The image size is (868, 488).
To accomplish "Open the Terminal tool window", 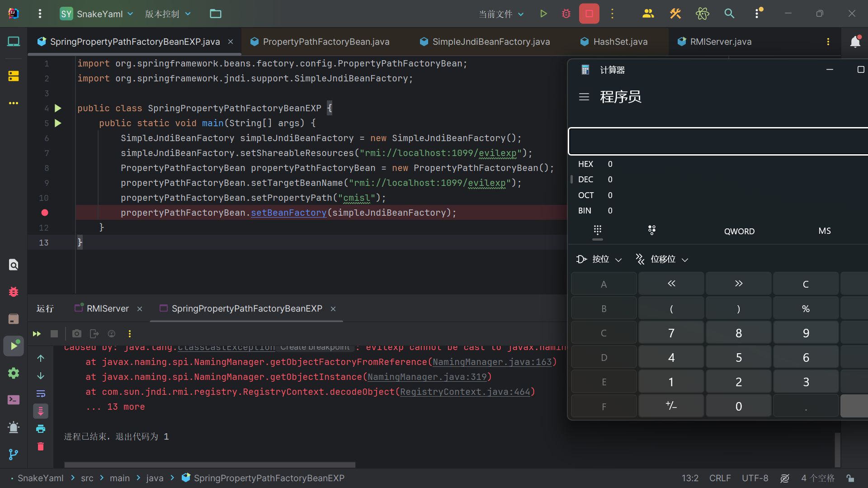I will (x=14, y=400).
